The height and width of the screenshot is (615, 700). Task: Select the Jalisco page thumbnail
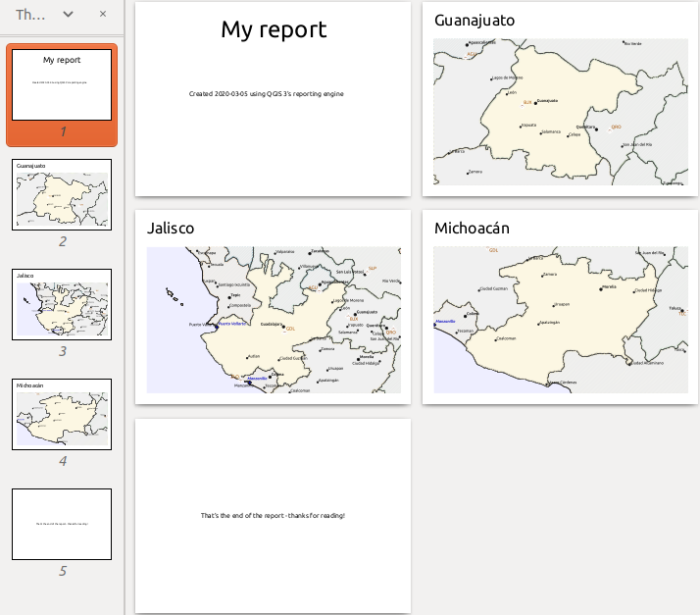coord(62,304)
